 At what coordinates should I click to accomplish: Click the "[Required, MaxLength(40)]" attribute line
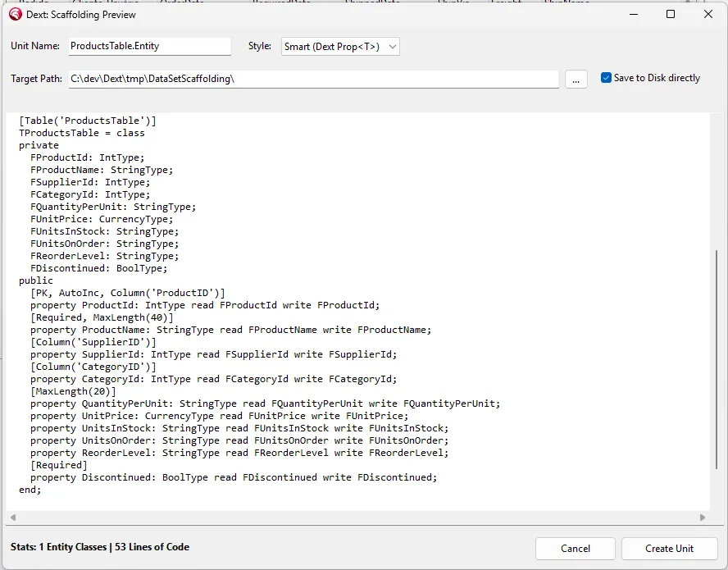102,317
